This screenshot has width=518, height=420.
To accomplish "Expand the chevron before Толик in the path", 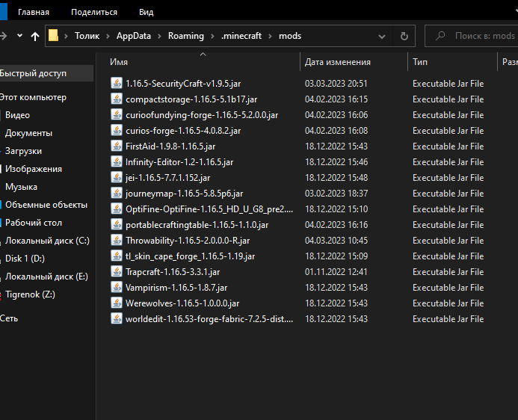I will (66, 36).
